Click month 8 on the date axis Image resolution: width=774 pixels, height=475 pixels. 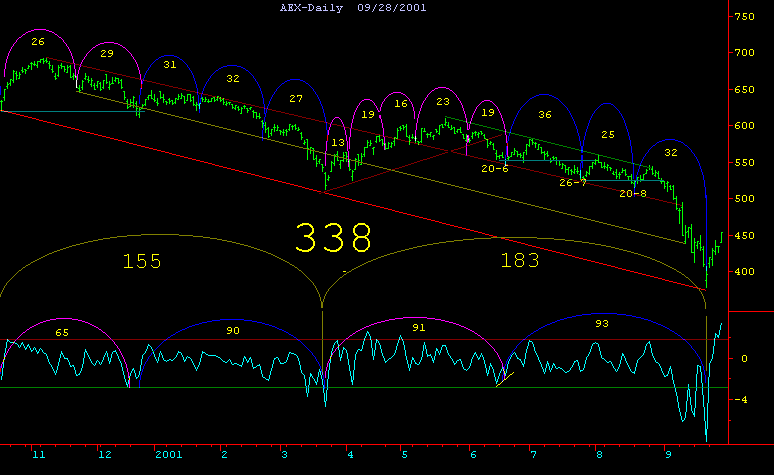tap(599, 455)
